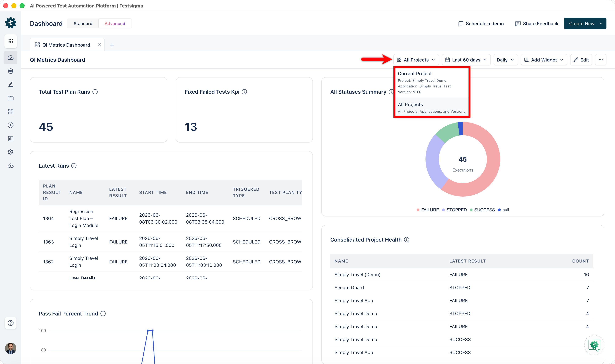Open the Last 60 days date range dropdown

click(466, 60)
